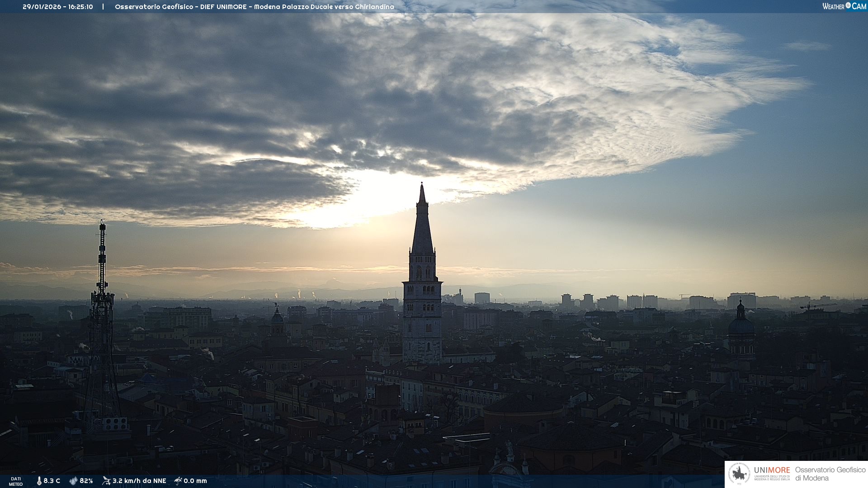Click the thermometer temperature icon
The image size is (868, 488).
pos(39,481)
